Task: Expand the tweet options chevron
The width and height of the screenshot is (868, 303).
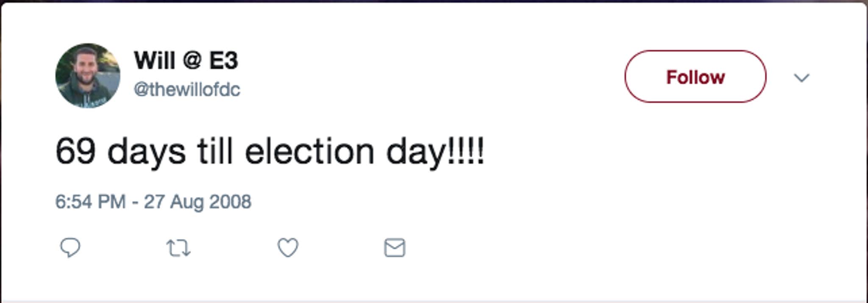Action: (801, 78)
